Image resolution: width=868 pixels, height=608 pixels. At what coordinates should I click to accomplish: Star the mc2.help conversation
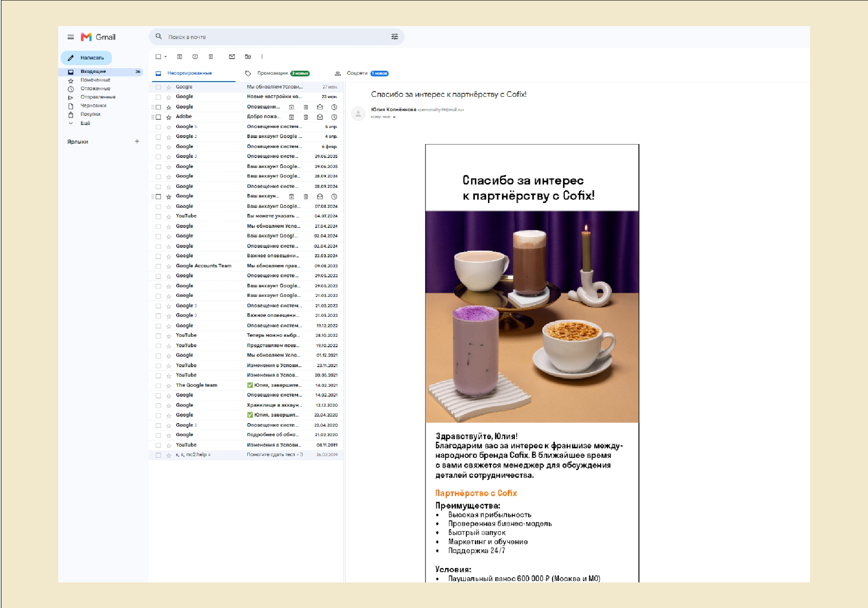point(169,455)
